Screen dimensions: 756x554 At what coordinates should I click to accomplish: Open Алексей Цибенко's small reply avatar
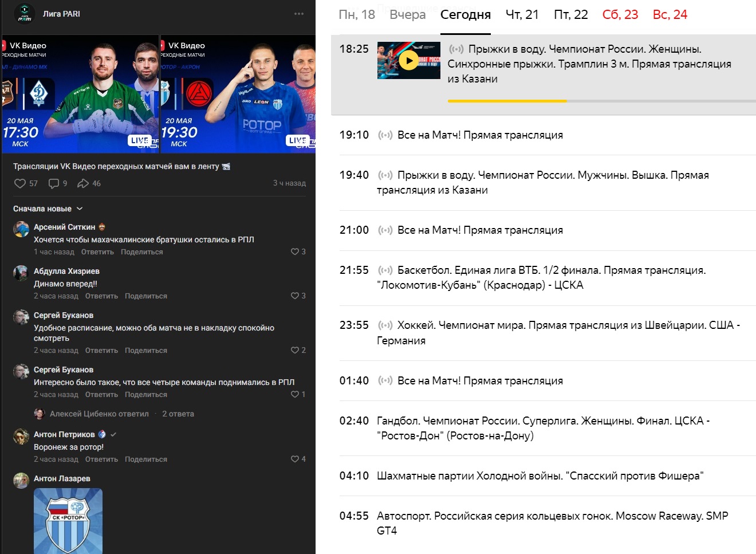40,414
